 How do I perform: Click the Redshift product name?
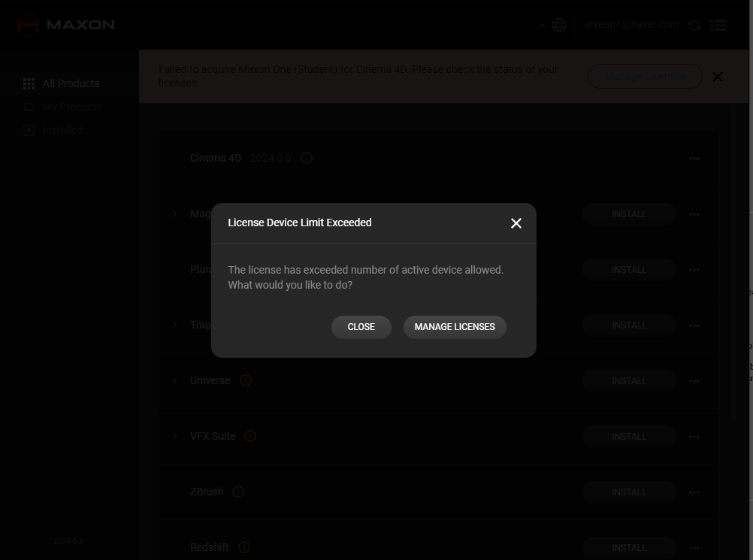point(210,547)
